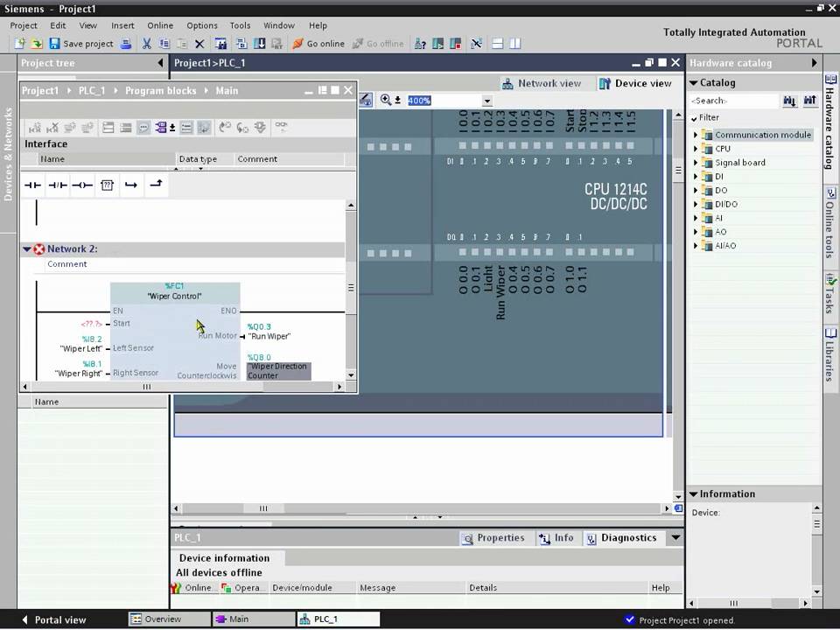
Task: Collapse the Catalog section header
Action: pos(693,83)
